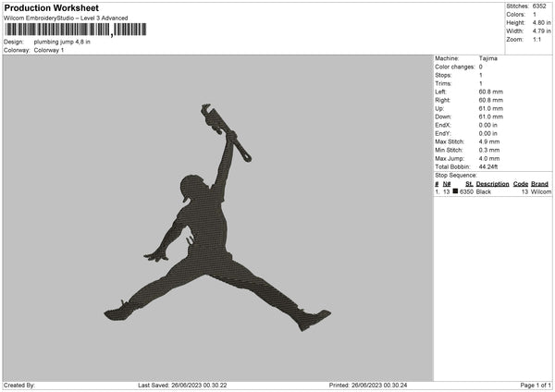Click the jumping plumber embroidery design
Screen dimensions: 555x392
click(217, 217)
